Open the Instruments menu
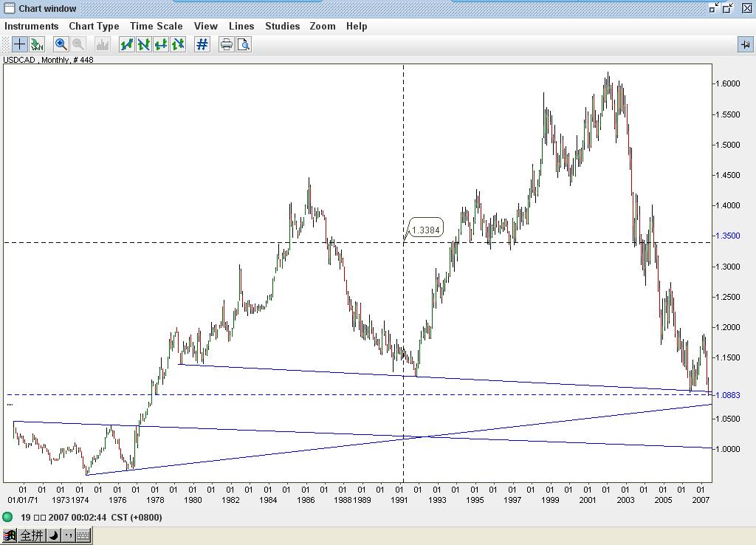 [32, 26]
